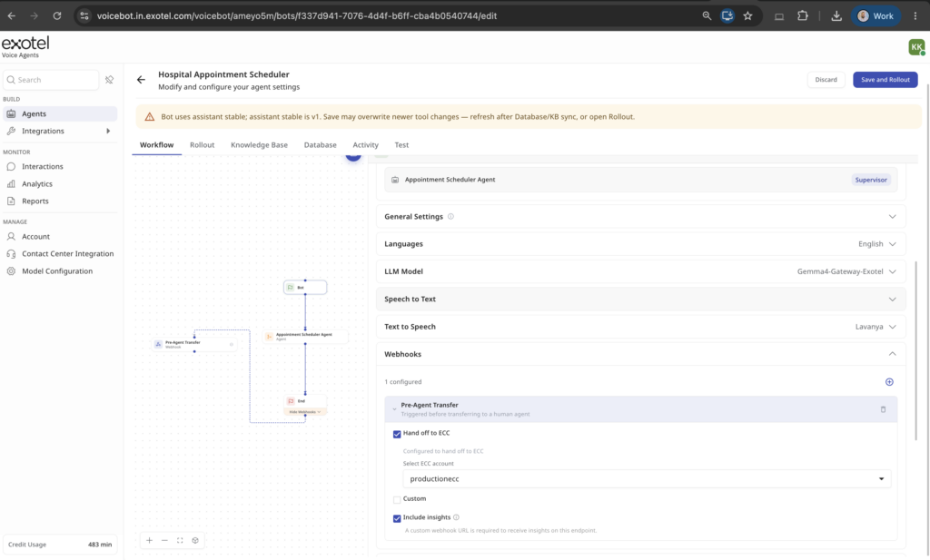The image size is (930, 560).
Task: Open the Work profile menu
Action: 876,16
